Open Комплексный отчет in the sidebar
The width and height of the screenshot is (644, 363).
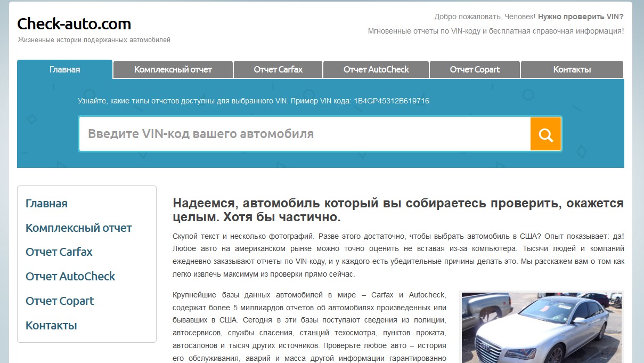click(x=79, y=228)
